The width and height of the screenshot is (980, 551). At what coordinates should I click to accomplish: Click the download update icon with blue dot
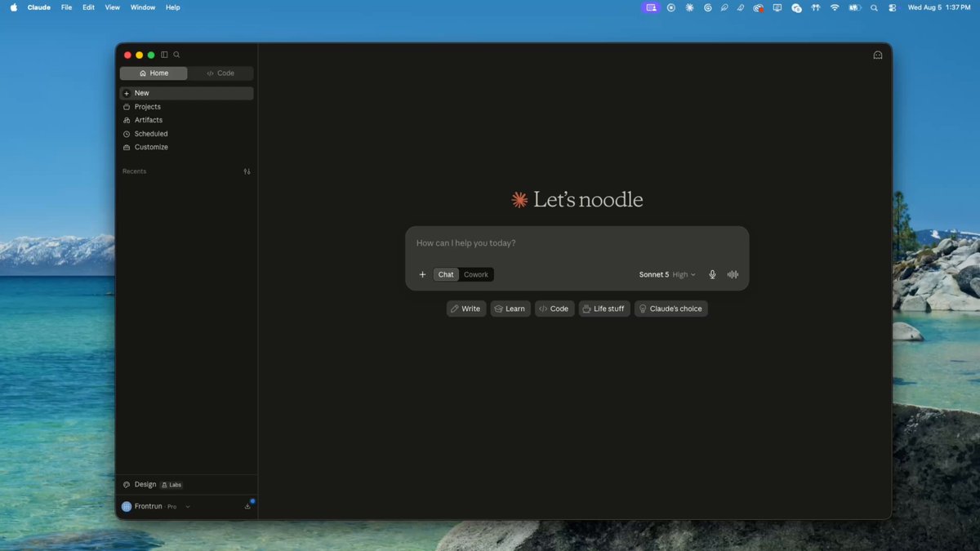(x=247, y=506)
